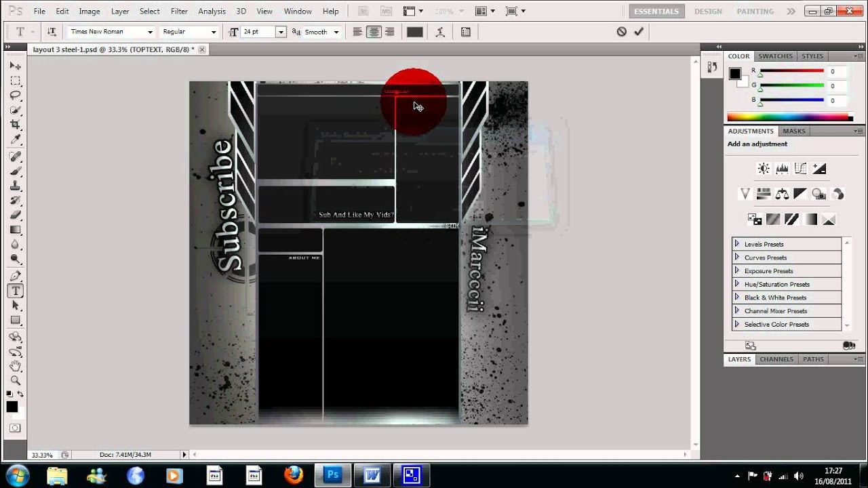Viewport: 868px width, 488px height.
Task: Select the Eraser tool
Action: coord(15,215)
